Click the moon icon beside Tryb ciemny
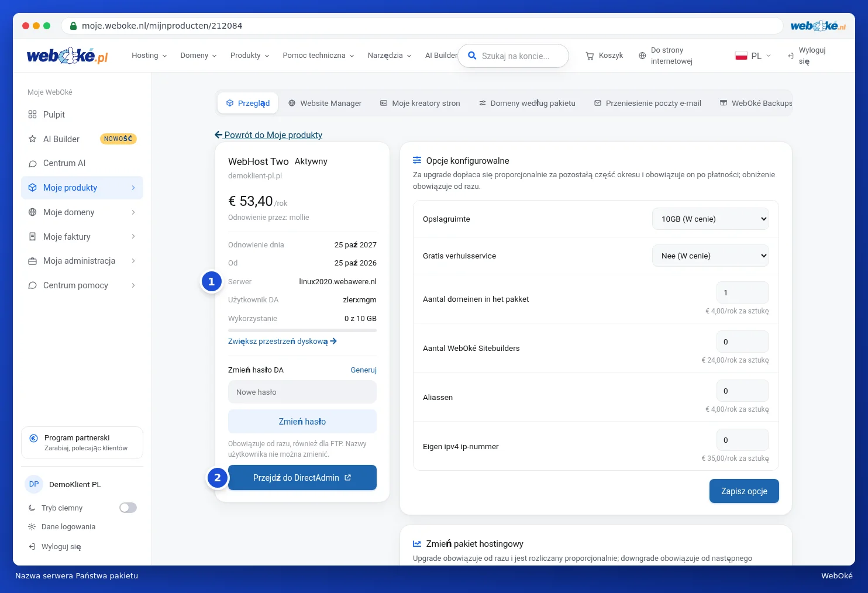The width and height of the screenshot is (868, 593). click(x=32, y=508)
